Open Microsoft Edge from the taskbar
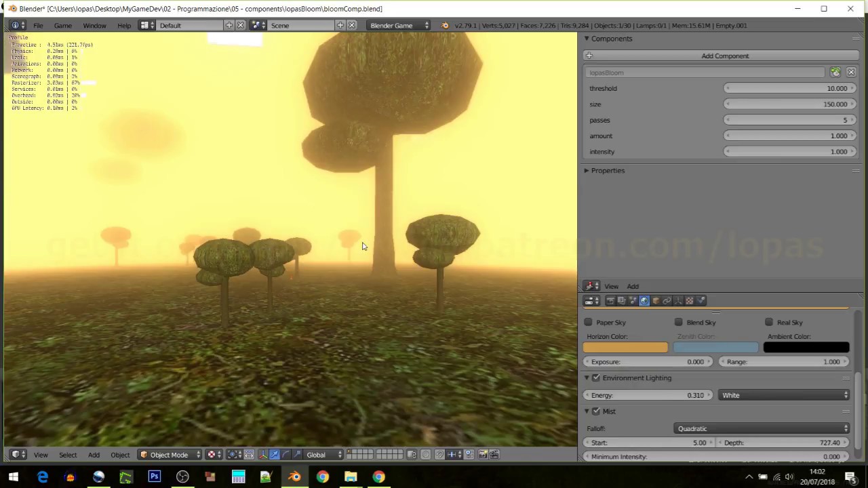Screen dimensions: 868x488 pos(42,477)
